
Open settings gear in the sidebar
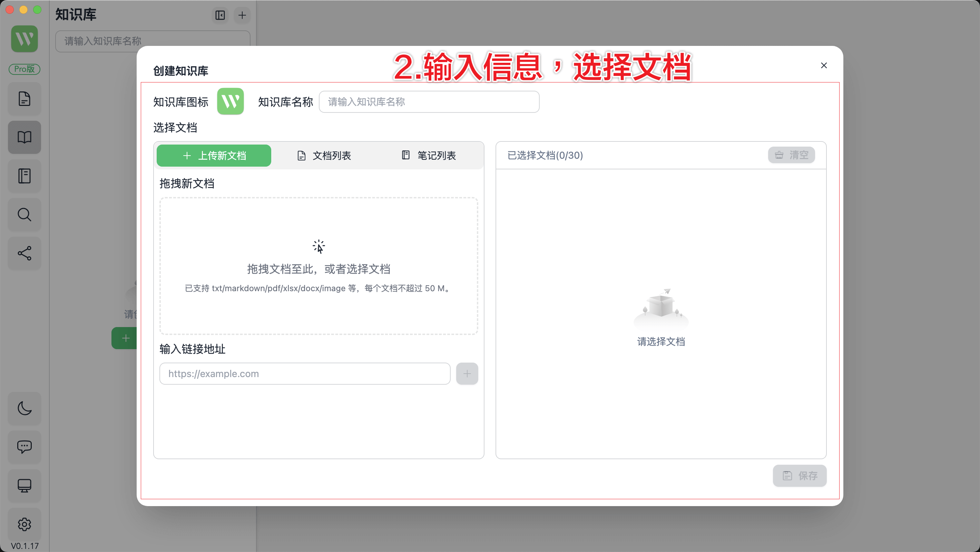(x=24, y=524)
